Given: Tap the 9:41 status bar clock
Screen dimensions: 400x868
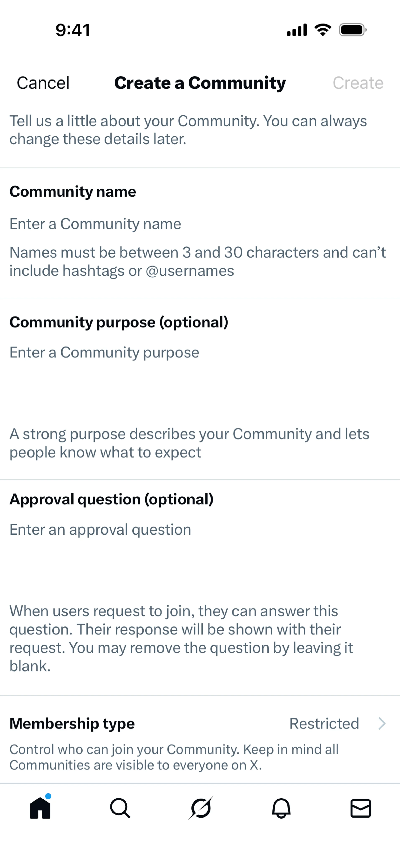Looking at the screenshot, I should click(x=73, y=30).
